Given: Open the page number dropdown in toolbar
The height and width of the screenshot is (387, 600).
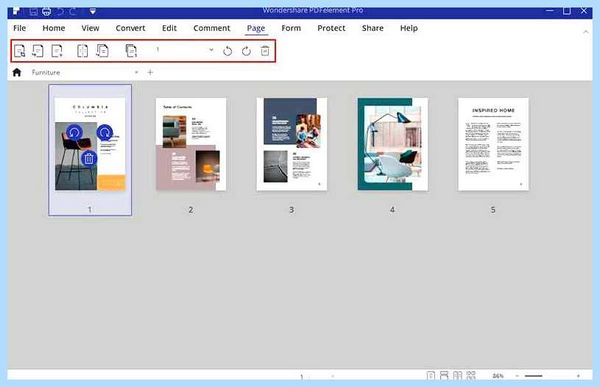Looking at the screenshot, I should click(x=211, y=50).
